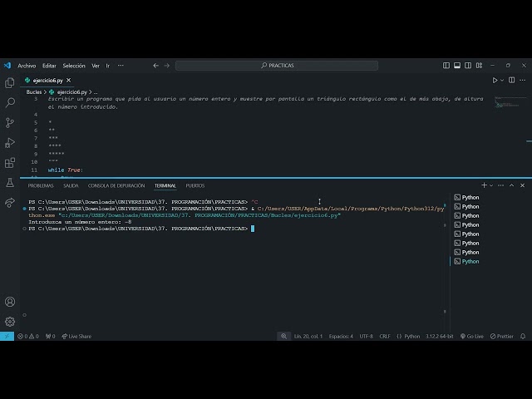Switch to the SALIDA panel tab

tap(71, 185)
